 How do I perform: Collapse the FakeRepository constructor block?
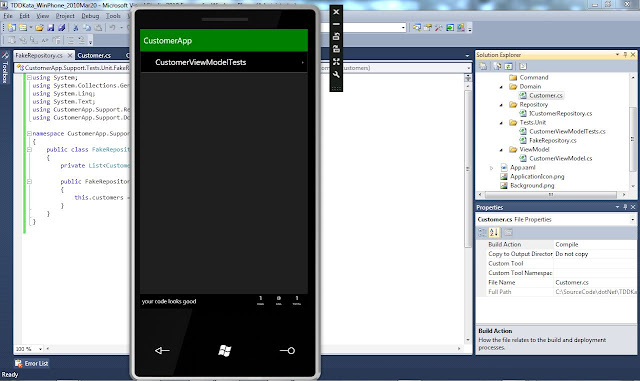point(29,181)
